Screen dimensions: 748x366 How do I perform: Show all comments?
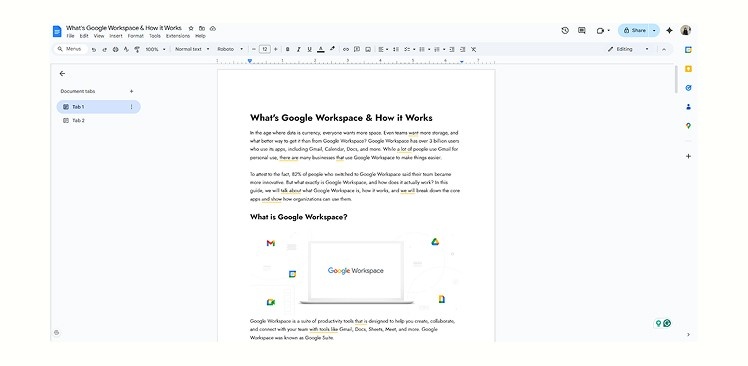(x=582, y=31)
